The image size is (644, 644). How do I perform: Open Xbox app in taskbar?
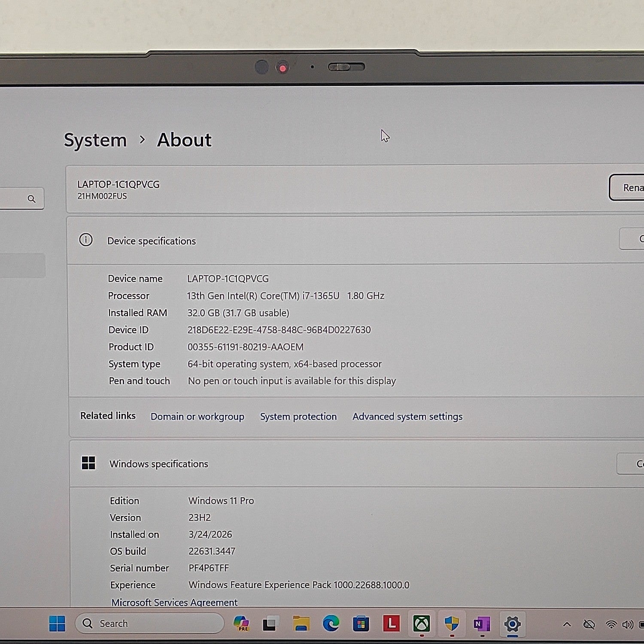tap(422, 623)
